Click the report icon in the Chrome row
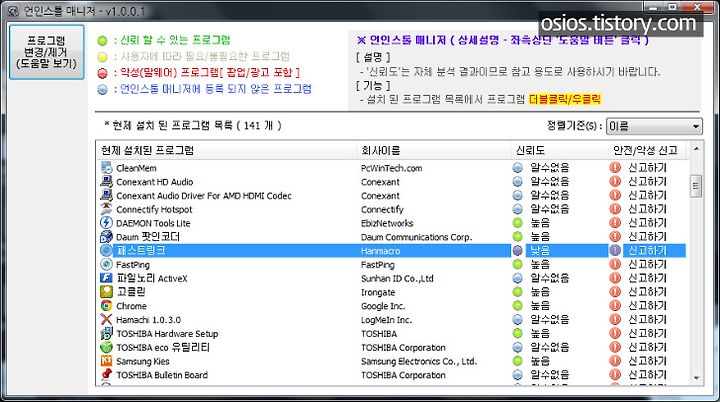This screenshot has width=720, height=402. point(615,306)
